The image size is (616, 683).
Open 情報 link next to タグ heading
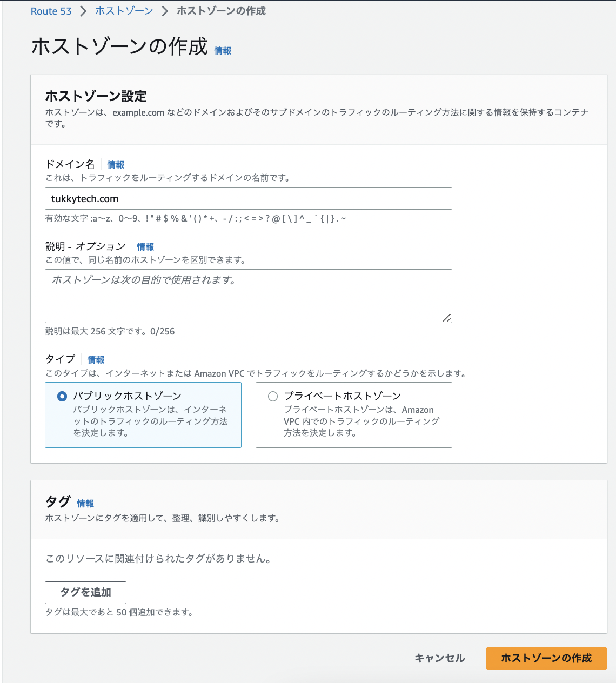85,504
